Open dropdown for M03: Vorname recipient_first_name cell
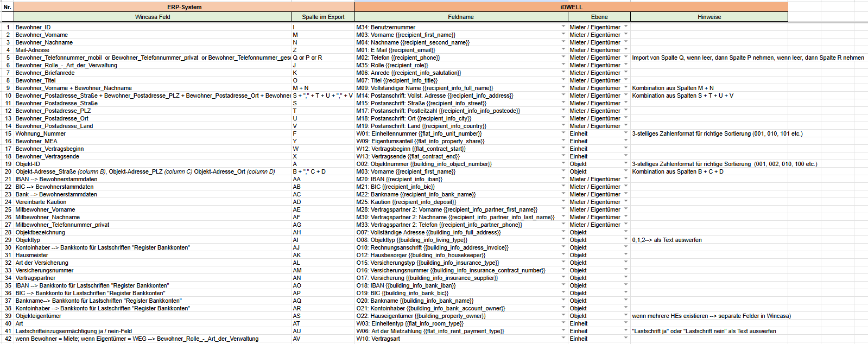Screen dimensions: 868x344 [x=563, y=34]
